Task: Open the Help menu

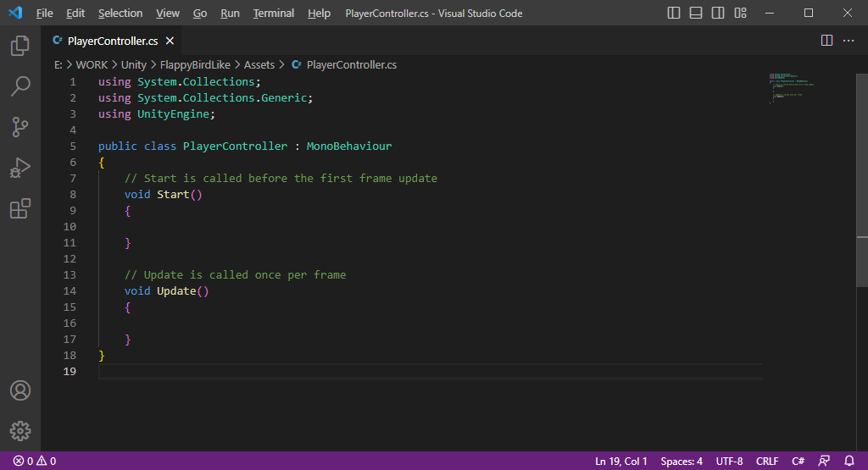Action: (319, 14)
